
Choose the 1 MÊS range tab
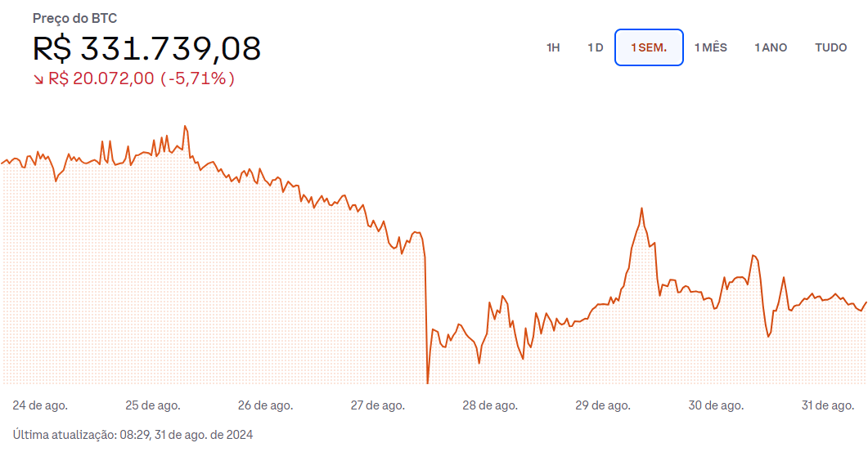pyautogui.click(x=711, y=47)
